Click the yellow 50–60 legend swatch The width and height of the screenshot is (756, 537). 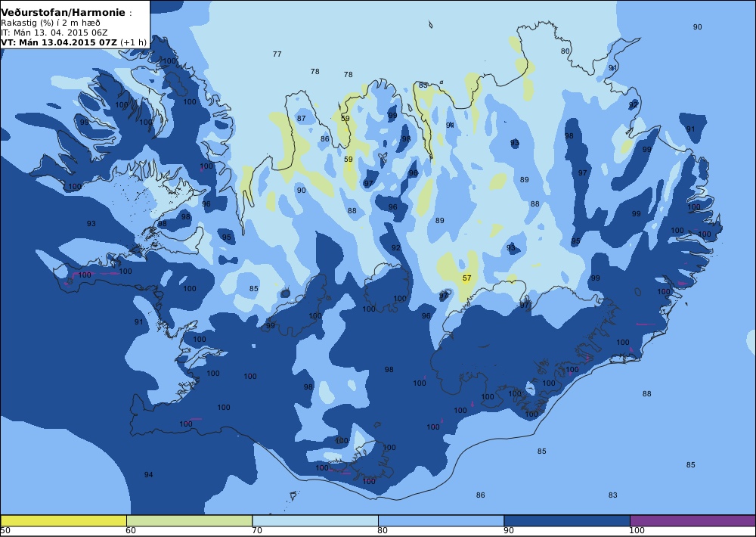[x=64, y=520]
